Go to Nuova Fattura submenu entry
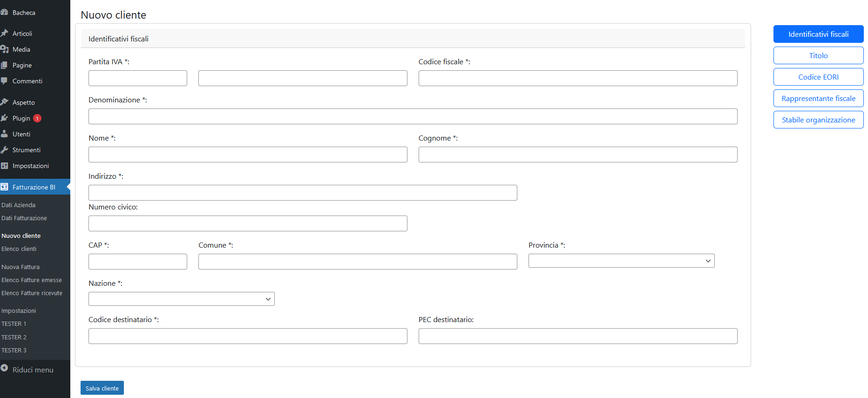This screenshot has width=868, height=398. [20, 267]
